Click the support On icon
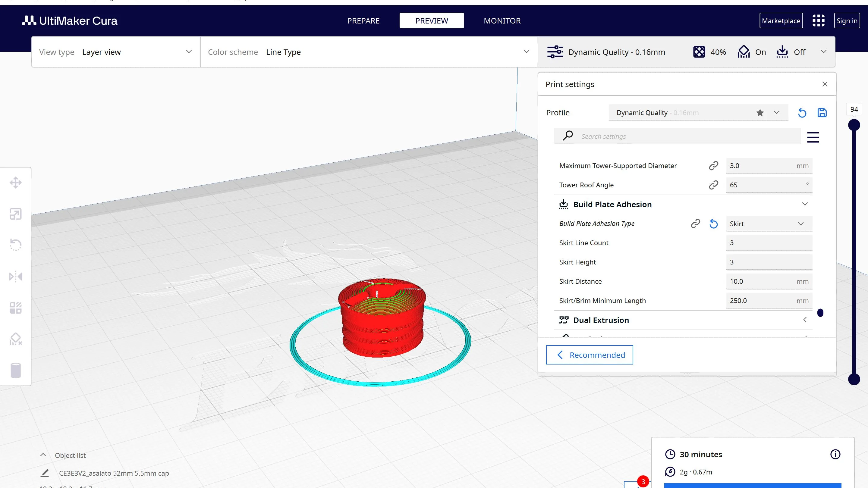Screen dimensions: 868x488 (744, 52)
